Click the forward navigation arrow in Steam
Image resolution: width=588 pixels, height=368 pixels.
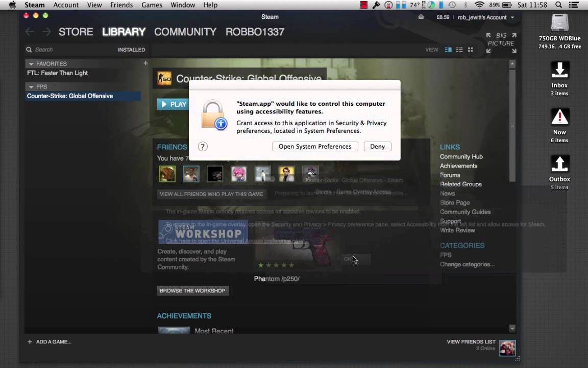[46, 32]
